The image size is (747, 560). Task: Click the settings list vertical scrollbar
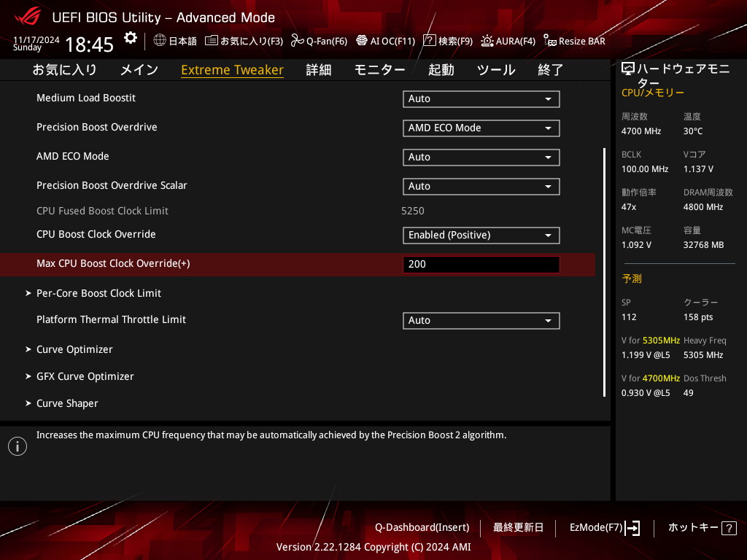tap(604, 273)
